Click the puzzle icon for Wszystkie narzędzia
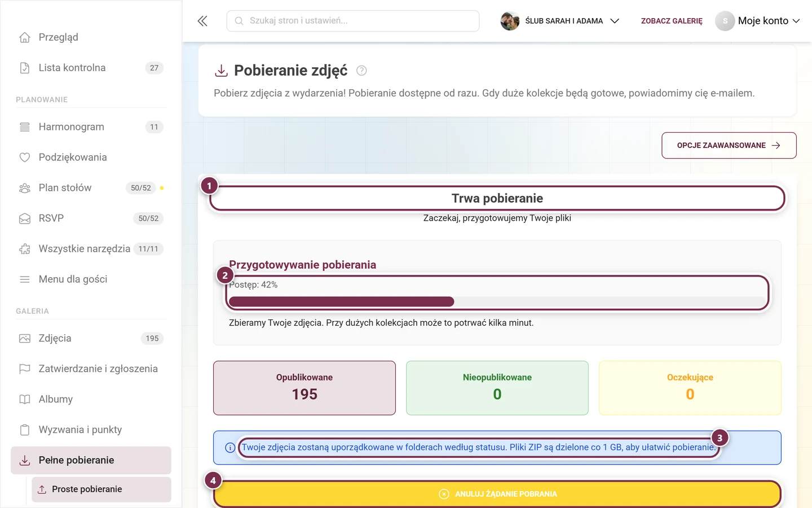The image size is (812, 508). coord(25,249)
